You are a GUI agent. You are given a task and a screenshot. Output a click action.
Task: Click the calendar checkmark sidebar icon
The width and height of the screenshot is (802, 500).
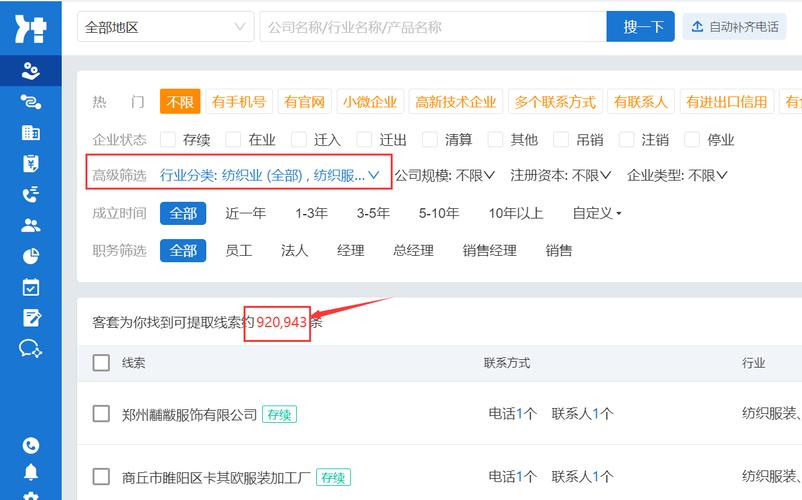tap(30, 288)
